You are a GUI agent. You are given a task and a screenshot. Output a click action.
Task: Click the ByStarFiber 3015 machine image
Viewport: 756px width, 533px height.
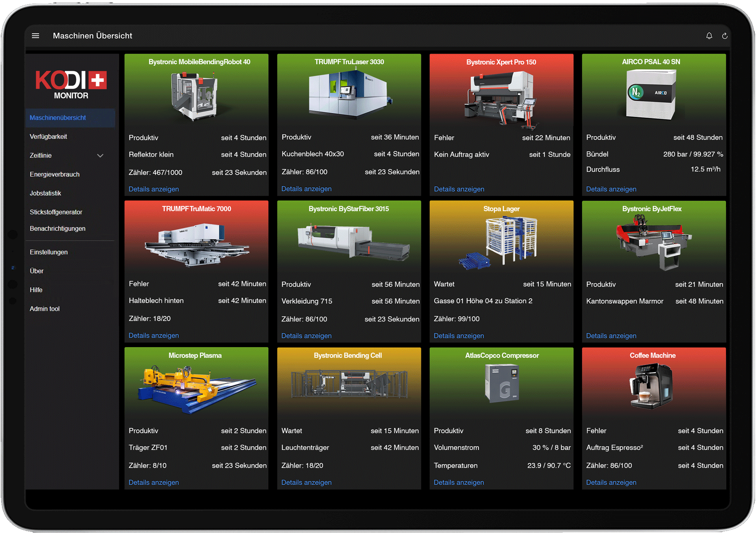click(x=354, y=242)
